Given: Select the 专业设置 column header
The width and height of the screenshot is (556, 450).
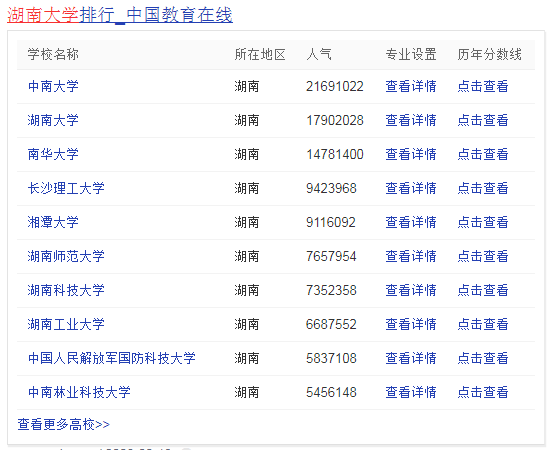Looking at the screenshot, I should [x=411, y=55].
